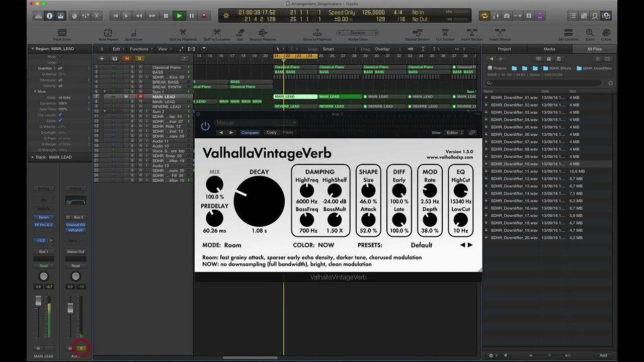Stop playback with the Stop button
The image size is (644, 362).
click(x=166, y=16)
